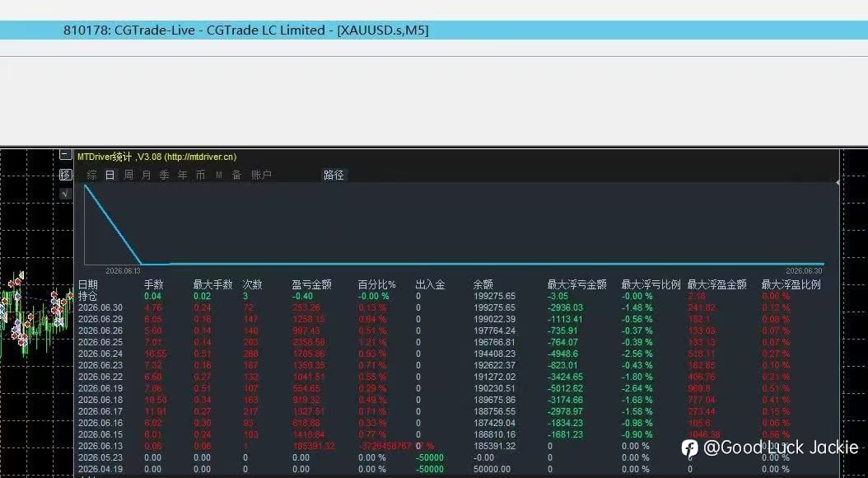Switch to the 季 quarterly tab
The image size is (868, 478).
click(165, 175)
